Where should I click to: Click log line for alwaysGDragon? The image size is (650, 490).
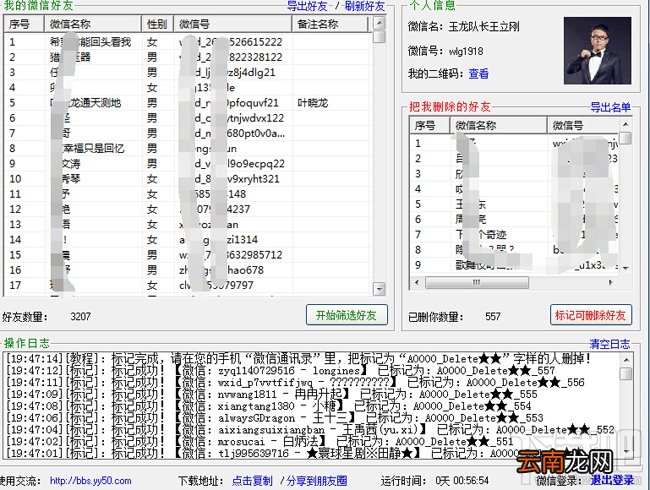(275, 418)
